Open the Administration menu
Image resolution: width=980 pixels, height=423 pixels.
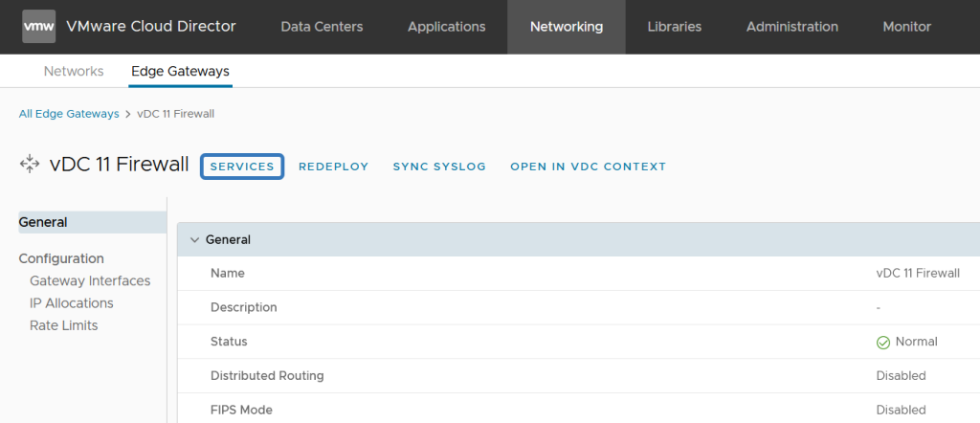792,27
